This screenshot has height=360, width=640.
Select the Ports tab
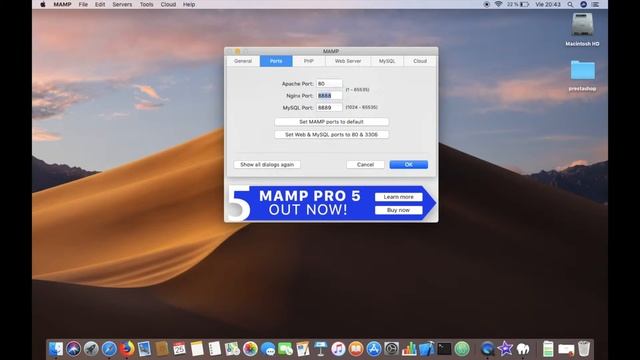coord(276,61)
